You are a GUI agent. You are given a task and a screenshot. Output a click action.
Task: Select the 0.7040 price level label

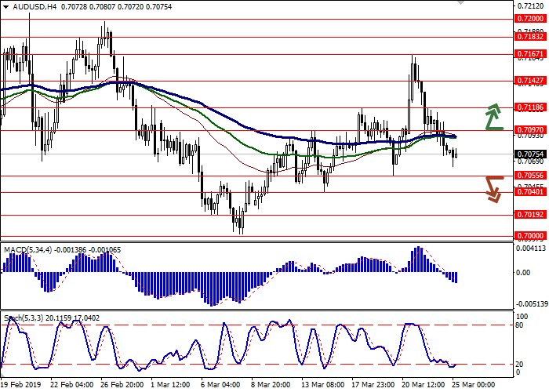[529, 191]
